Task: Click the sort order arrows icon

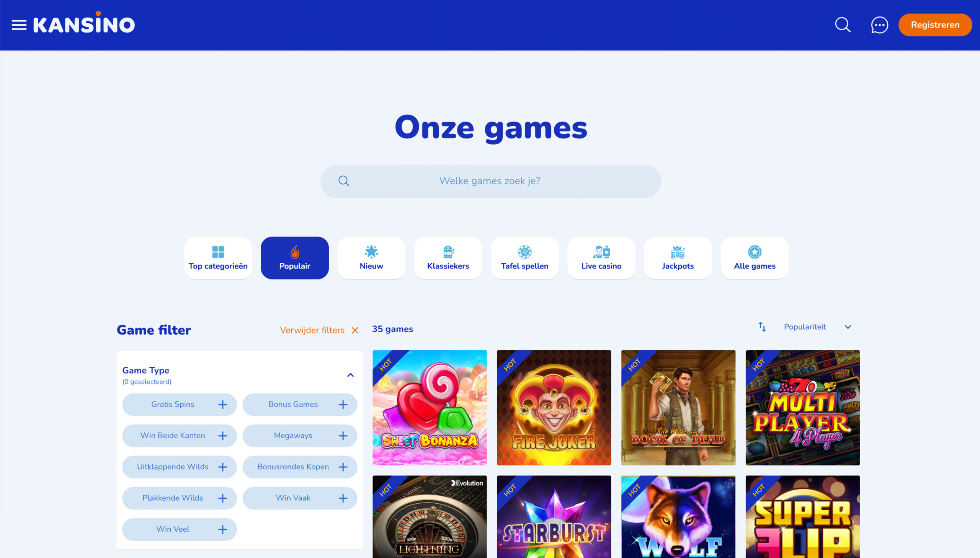Action: [762, 327]
